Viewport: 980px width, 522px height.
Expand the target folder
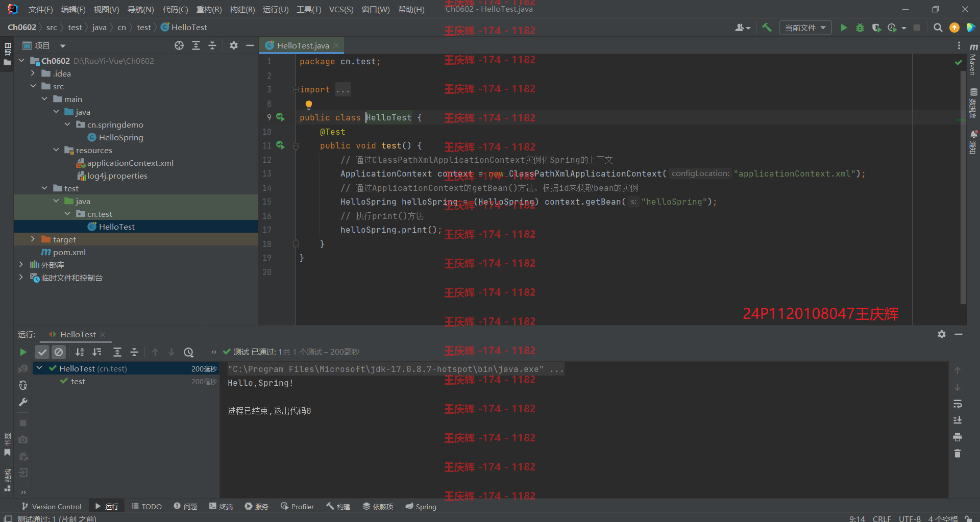click(33, 239)
